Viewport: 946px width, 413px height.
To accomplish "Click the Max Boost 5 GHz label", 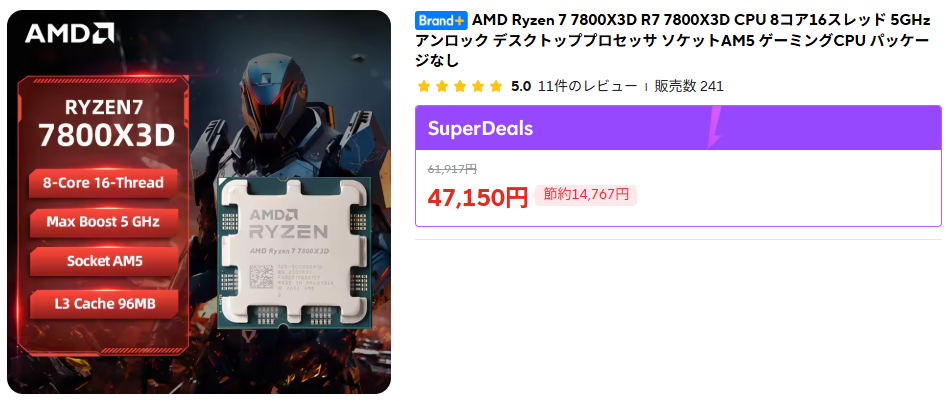I will pyautogui.click(x=104, y=221).
